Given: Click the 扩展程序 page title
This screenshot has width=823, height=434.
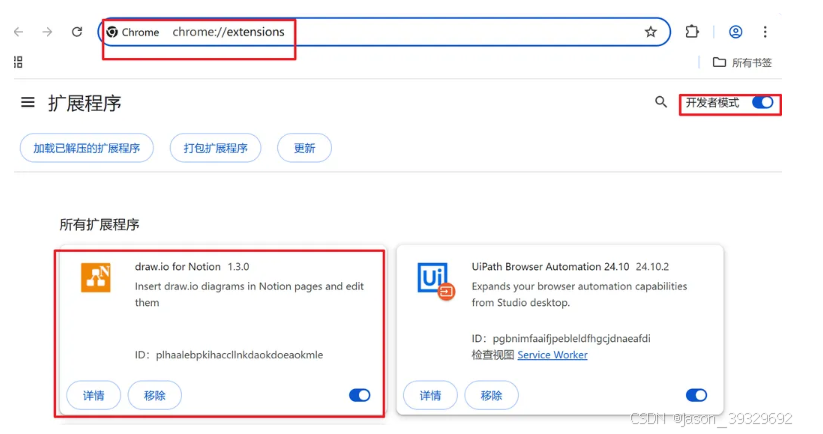Looking at the screenshot, I should point(85,103).
